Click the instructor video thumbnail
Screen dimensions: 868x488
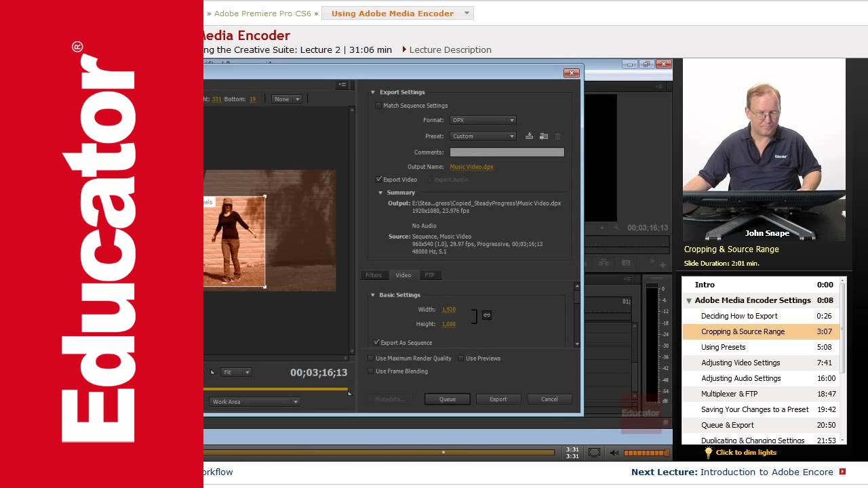[x=764, y=150]
